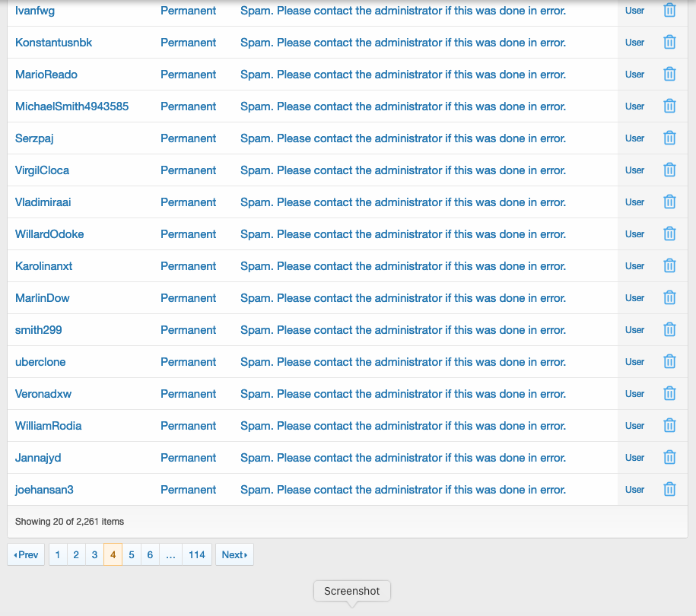Delete the Ivanfwg ban entry
Image resolution: width=696 pixels, height=616 pixels.
point(669,11)
